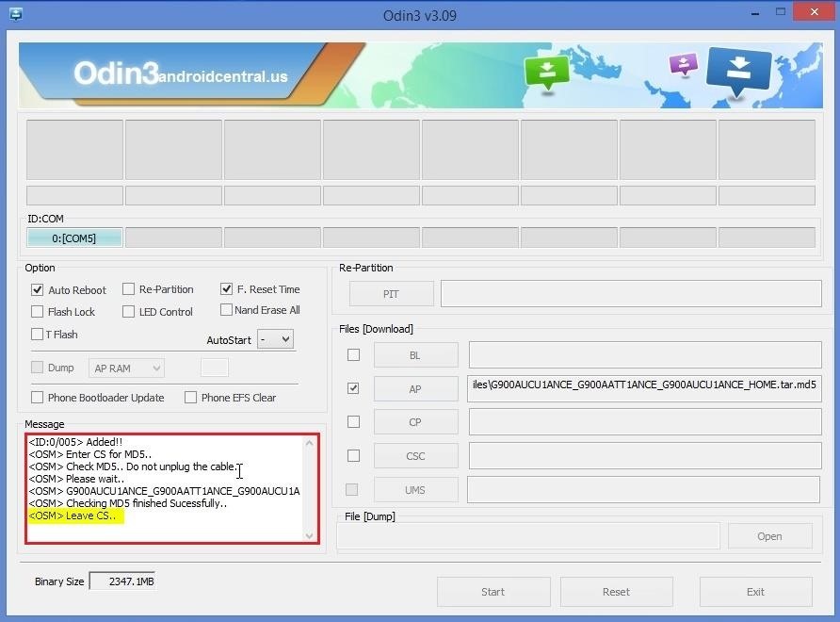This screenshot has width=840, height=622.
Task: Click the AP file path field
Action: point(644,388)
